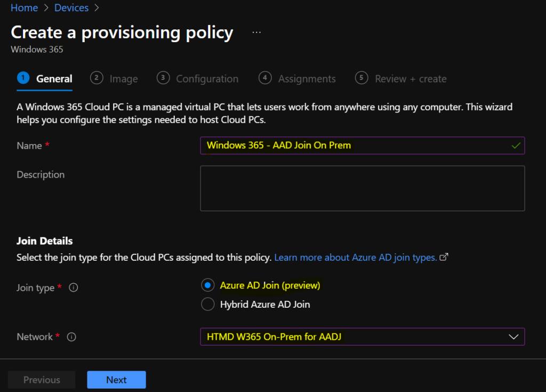Switch to the Configuration tab
This screenshot has height=392, width=546.
coord(207,79)
